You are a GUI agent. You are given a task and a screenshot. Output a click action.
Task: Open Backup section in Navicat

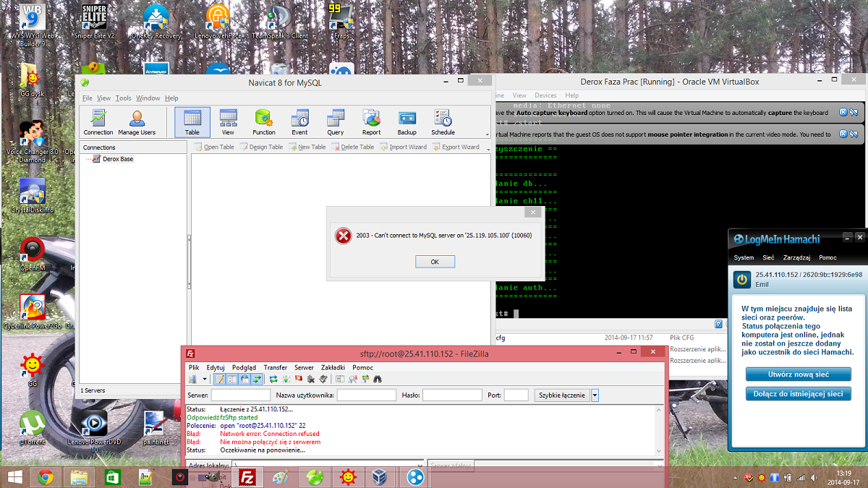407,122
